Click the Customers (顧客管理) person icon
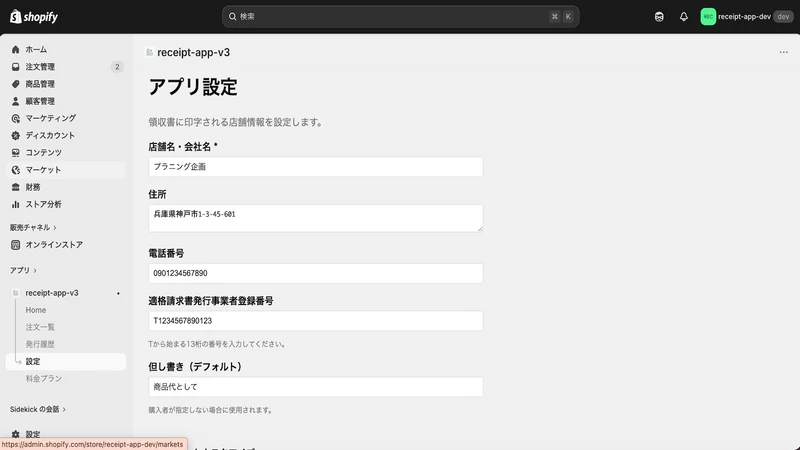 pyautogui.click(x=15, y=101)
